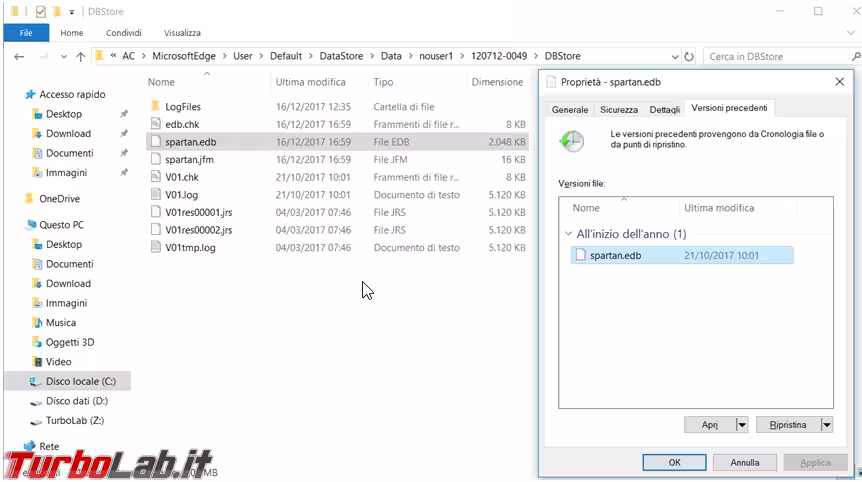
Task: Click the OK button
Action: coord(674,463)
